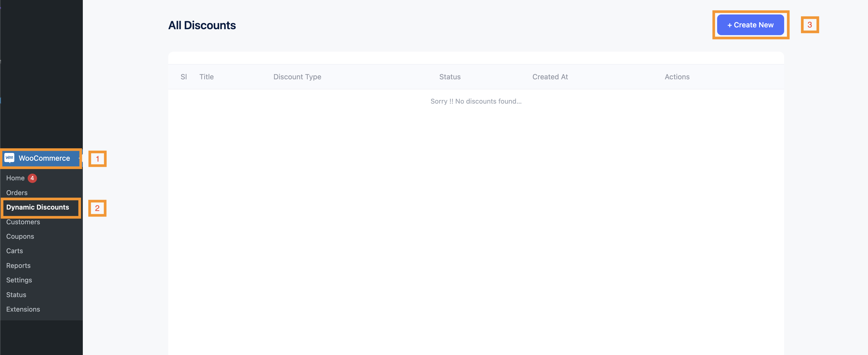Toggle the Home notifications badge
868x355 pixels.
(32, 177)
